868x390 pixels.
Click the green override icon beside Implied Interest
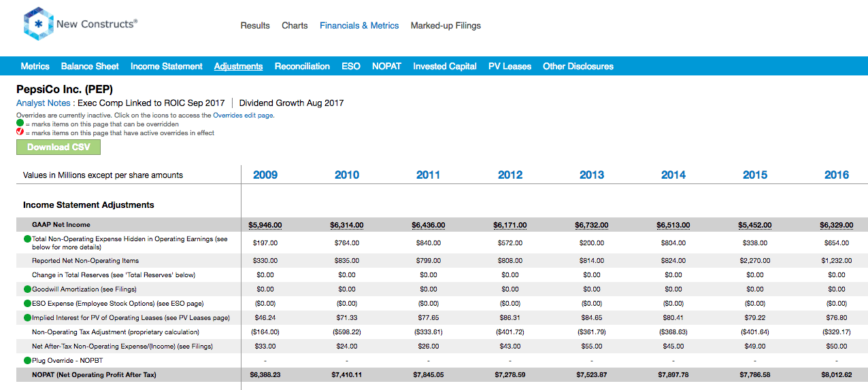pyautogui.click(x=28, y=318)
